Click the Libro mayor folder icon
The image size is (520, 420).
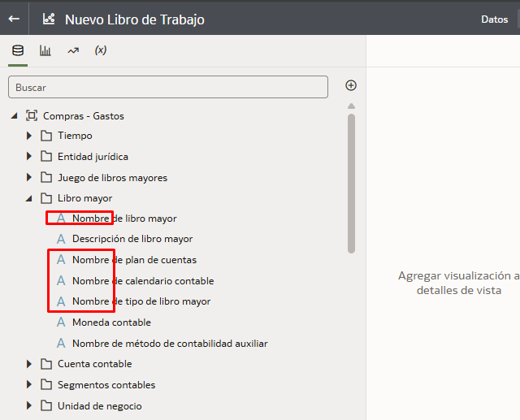tap(46, 198)
